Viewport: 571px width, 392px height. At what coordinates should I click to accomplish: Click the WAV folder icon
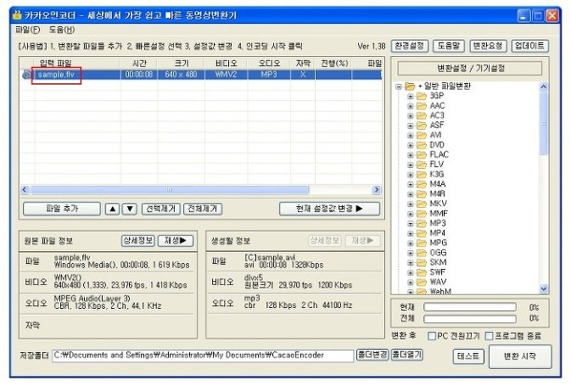click(x=422, y=283)
